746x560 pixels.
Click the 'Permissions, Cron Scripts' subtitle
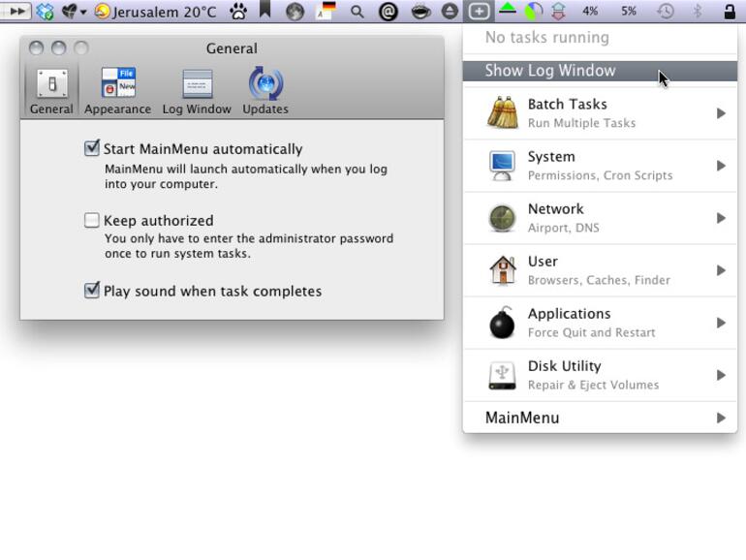(x=600, y=175)
